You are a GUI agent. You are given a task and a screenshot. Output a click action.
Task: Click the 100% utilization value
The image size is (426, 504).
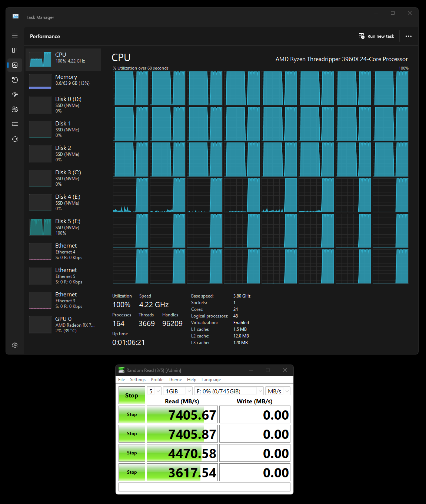click(x=122, y=305)
